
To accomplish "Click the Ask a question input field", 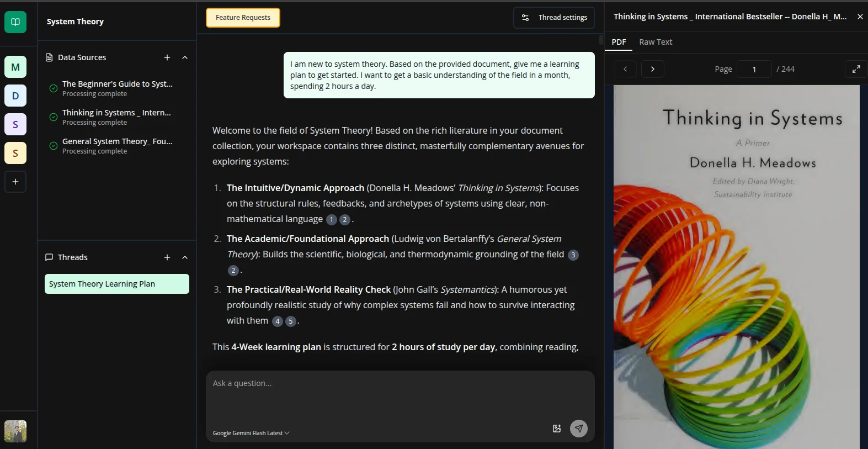I will tap(400, 395).
